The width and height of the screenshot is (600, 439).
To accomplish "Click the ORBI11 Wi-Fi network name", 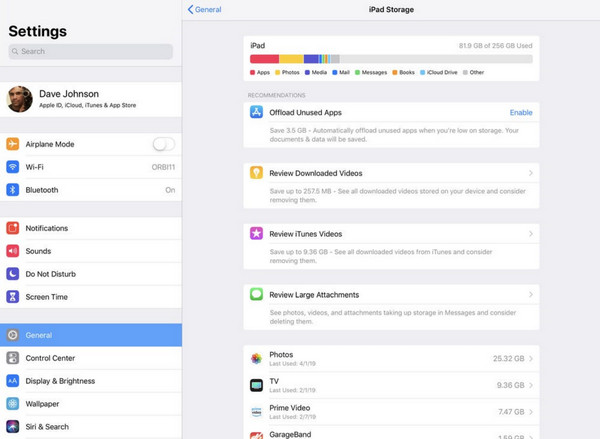I will pyautogui.click(x=163, y=167).
